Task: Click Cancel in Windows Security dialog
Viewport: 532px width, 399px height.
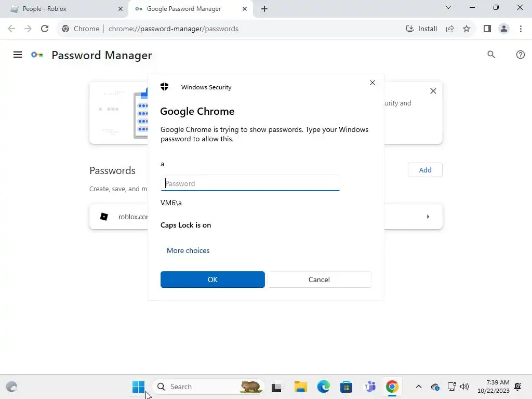Action: (x=319, y=280)
